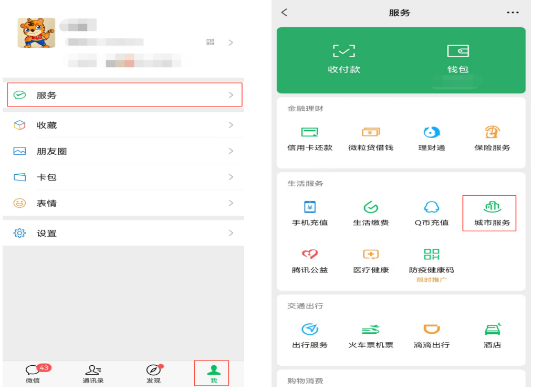Switch to the 通讯录 contacts tab
This screenshot has height=392, width=533.
[93, 374]
